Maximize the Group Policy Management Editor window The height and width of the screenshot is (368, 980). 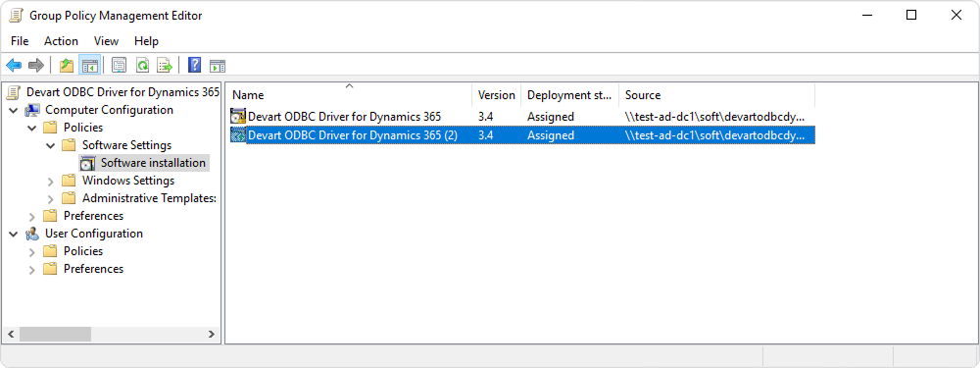pos(911,16)
